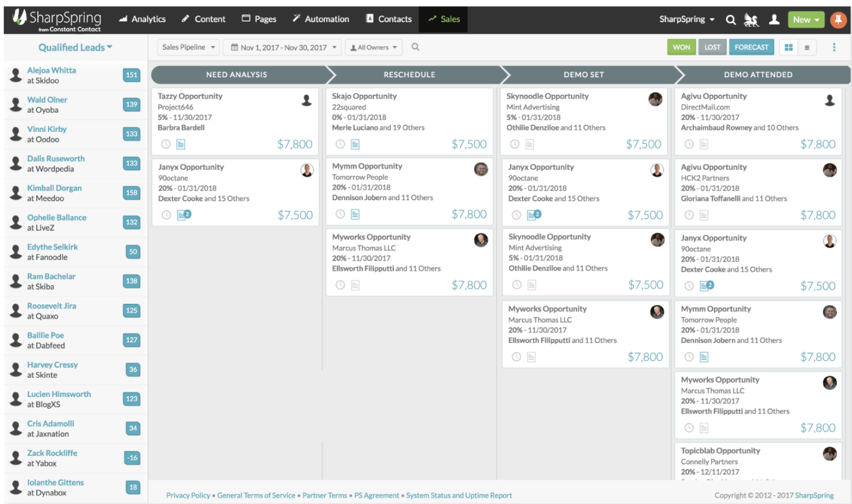Expand the All Owners filter dropdown
The width and height of the screenshot is (852, 504).
(374, 47)
